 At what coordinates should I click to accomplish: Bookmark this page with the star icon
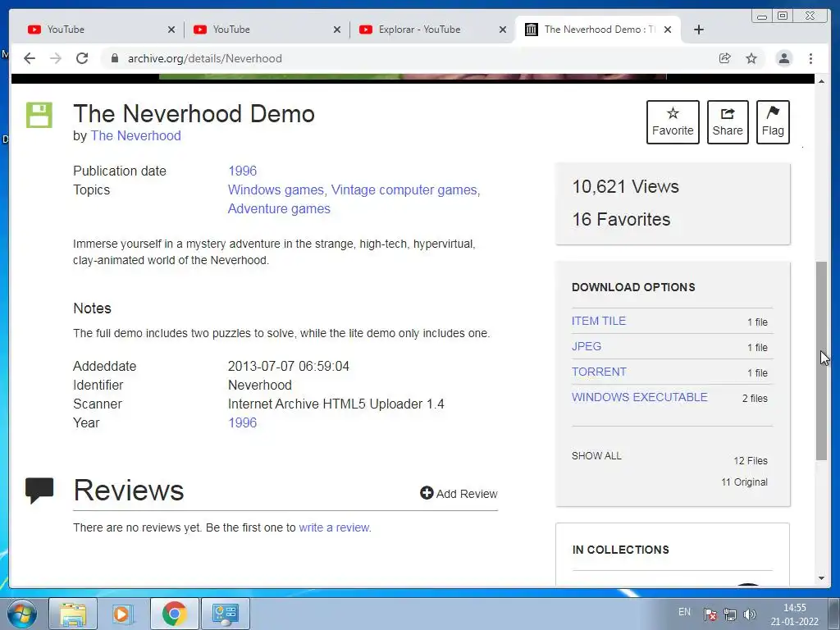(x=751, y=58)
